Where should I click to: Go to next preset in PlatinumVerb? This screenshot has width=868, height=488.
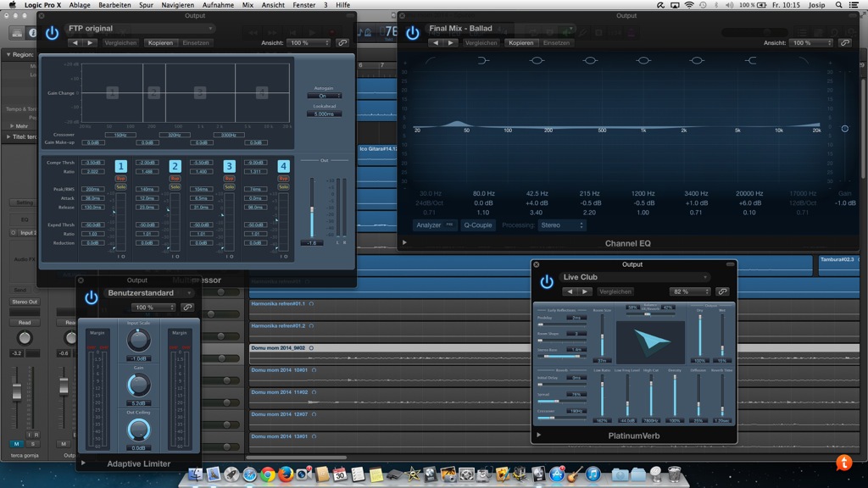click(x=585, y=291)
